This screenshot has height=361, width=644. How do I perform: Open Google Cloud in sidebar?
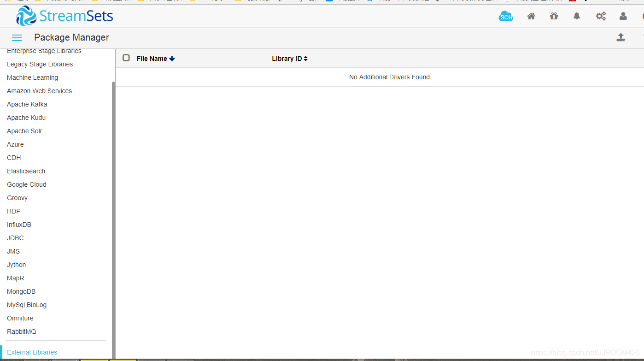[x=26, y=184]
